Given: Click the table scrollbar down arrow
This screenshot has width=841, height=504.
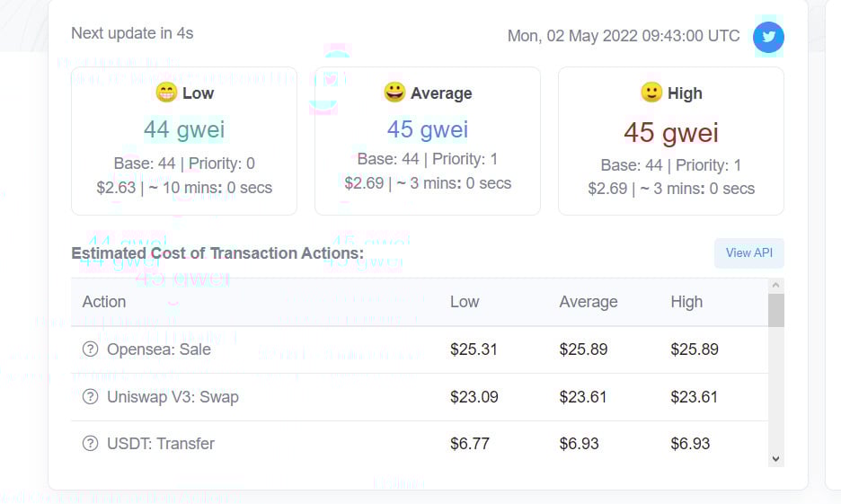Looking at the screenshot, I should click(x=775, y=459).
